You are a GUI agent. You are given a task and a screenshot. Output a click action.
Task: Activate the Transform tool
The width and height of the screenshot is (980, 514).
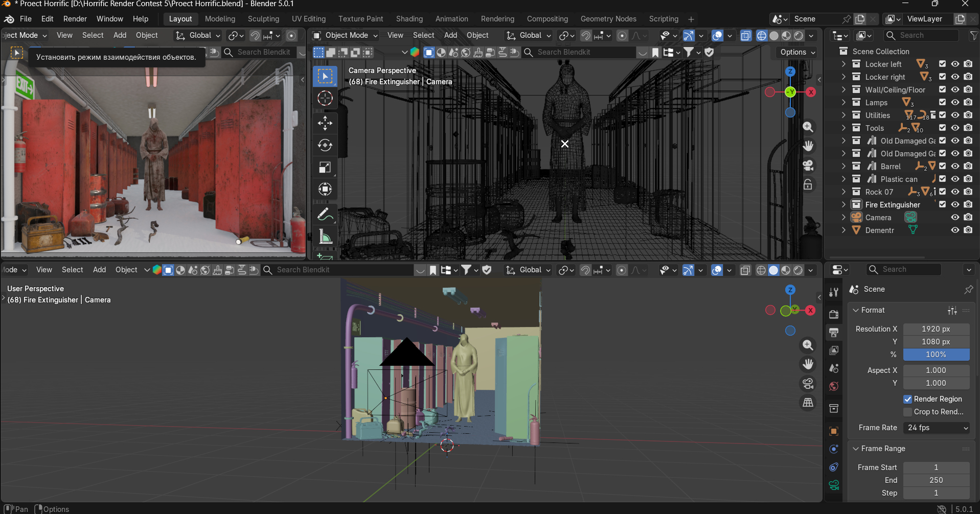pyautogui.click(x=325, y=189)
